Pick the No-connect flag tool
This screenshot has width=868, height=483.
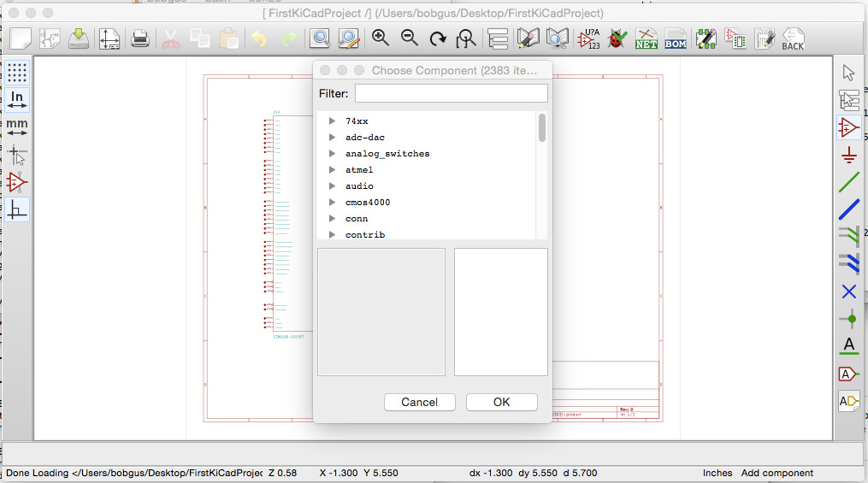point(848,292)
